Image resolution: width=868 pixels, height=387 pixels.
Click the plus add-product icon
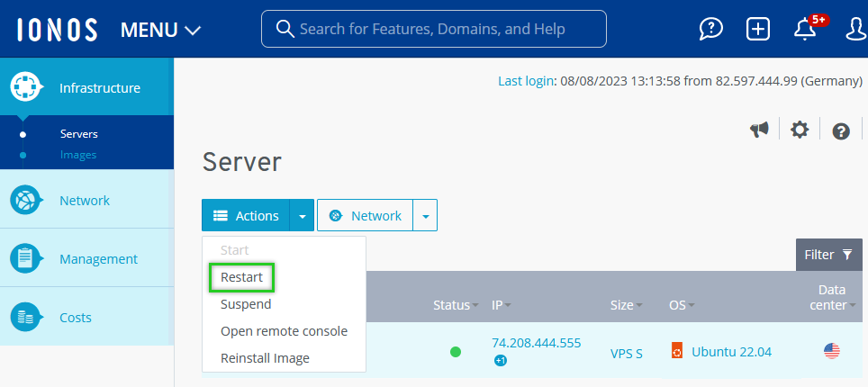point(758,29)
